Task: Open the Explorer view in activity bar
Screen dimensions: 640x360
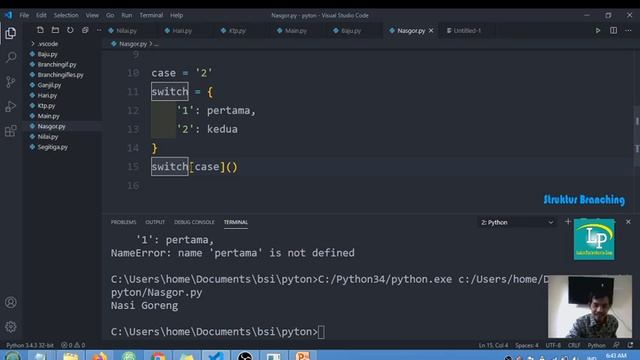Action: pyautogui.click(x=11, y=33)
